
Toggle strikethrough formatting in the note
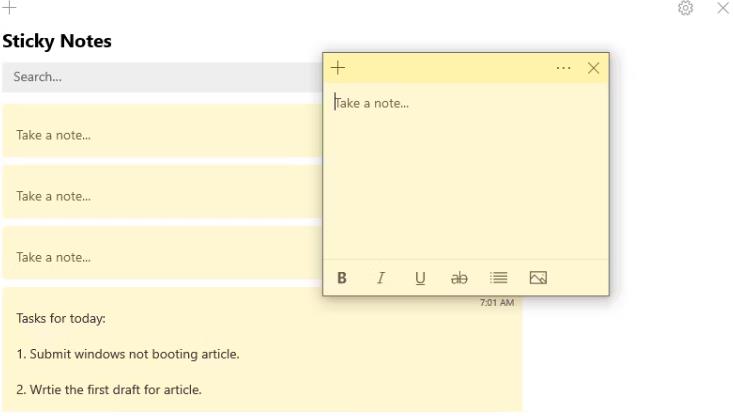pos(459,278)
